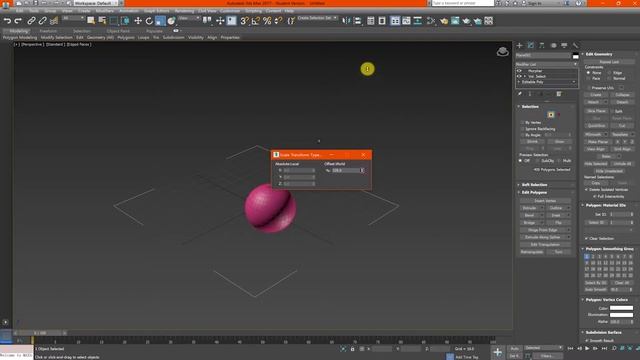Open Create Selection Set dropdown
This screenshot has height=360, width=640.
[x=317, y=18]
